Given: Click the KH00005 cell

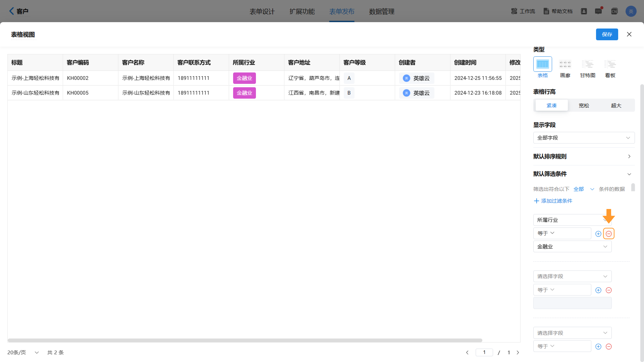Looking at the screenshot, I should point(91,93).
